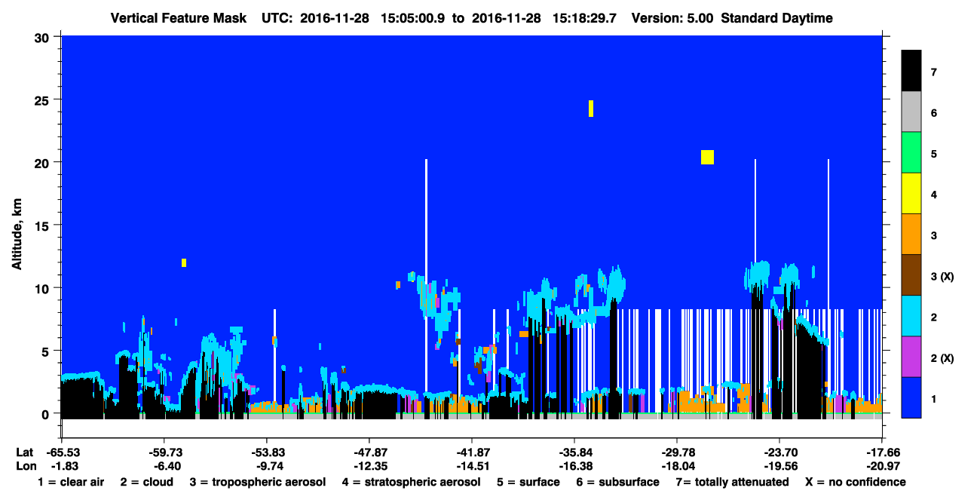The width and height of the screenshot is (980, 503).
Task: Click the blue color bar segment labeled 1
Action: [911, 397]
